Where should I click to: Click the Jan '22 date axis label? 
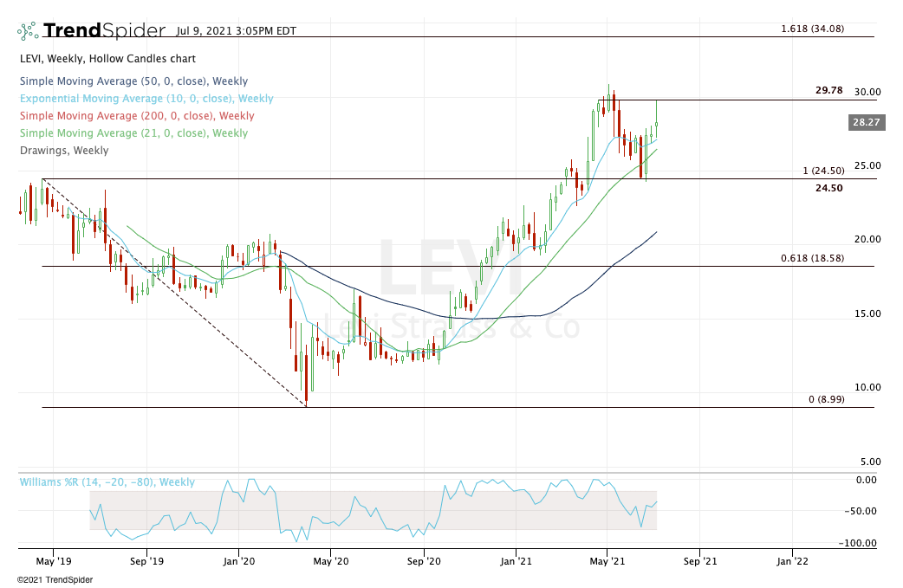coord(792,561)
